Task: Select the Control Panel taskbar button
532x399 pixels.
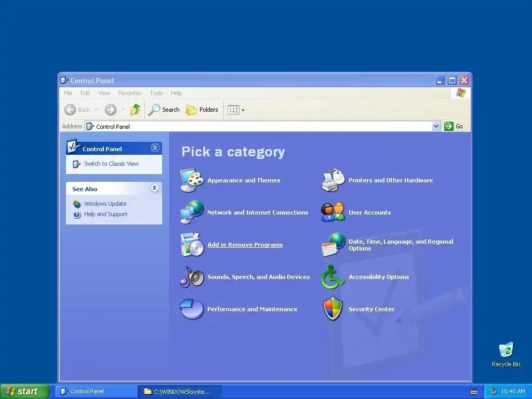Action: pyautogui.click(x=96, y=391)
